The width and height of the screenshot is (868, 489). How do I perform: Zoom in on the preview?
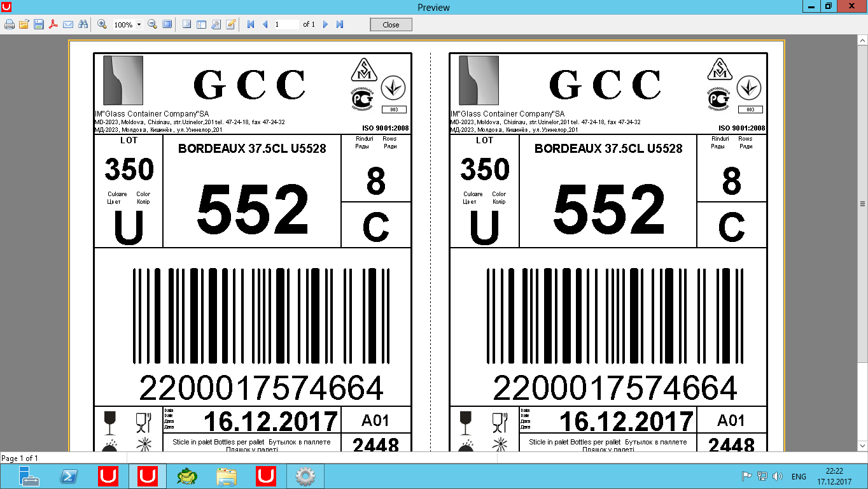coord(102,24)
